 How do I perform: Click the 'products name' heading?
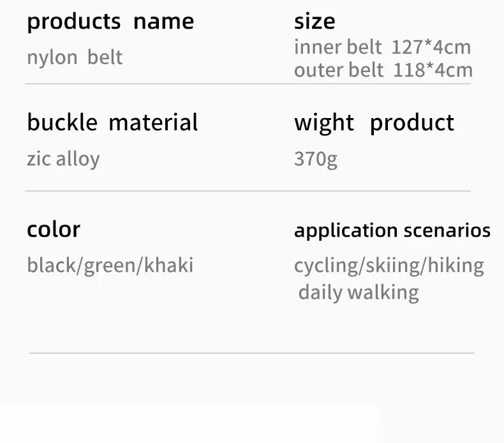(x=110, y=21)
